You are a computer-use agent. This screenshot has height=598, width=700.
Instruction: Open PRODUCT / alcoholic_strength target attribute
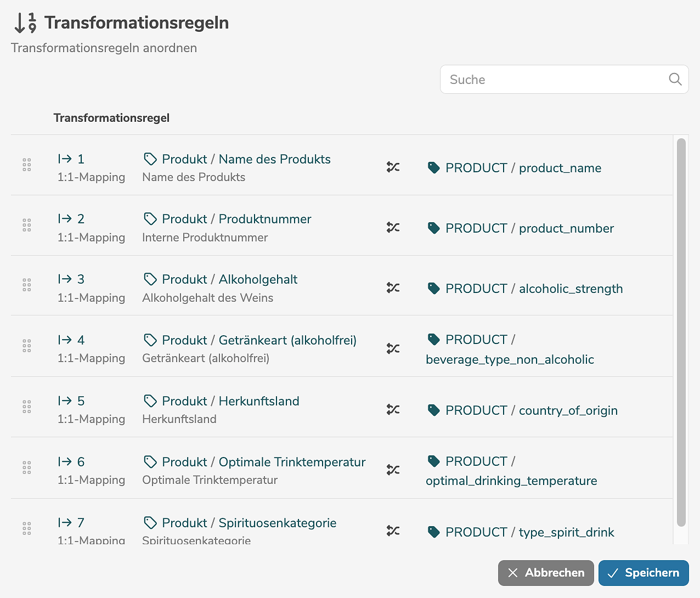click(x=534, y=289)
